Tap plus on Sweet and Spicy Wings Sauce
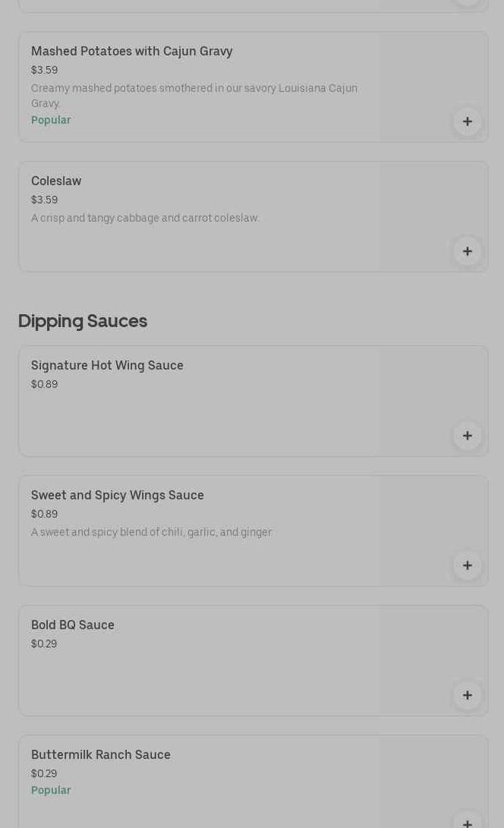The height and width of the screenshot is (828, 504). coord(467,565)
